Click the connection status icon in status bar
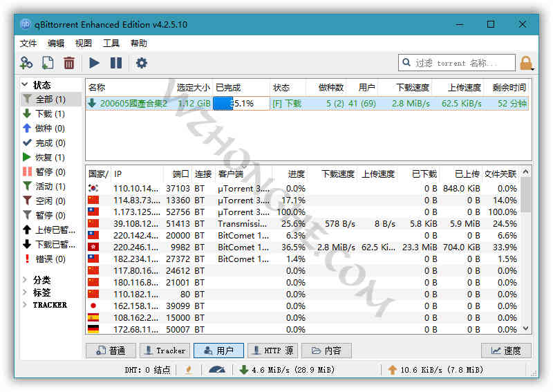The image size is (553, 392). click(189, 370)
